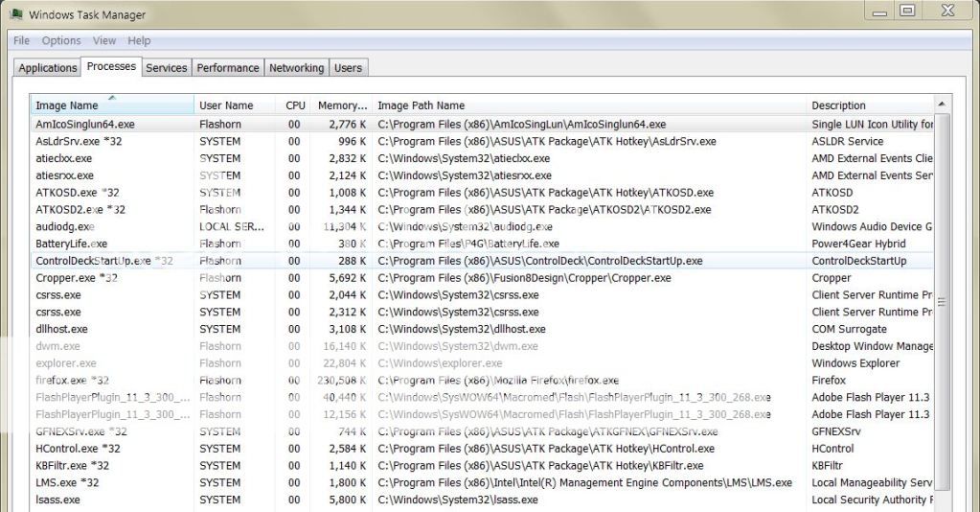Select the atieclxx.exe process row
Viewport: 980px width, 512px height.
click(x=481, y=158)
